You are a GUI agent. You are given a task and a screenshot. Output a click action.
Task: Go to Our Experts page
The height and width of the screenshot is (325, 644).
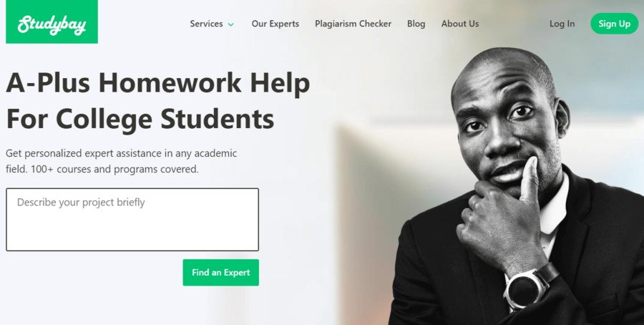[x=275, y=24]
